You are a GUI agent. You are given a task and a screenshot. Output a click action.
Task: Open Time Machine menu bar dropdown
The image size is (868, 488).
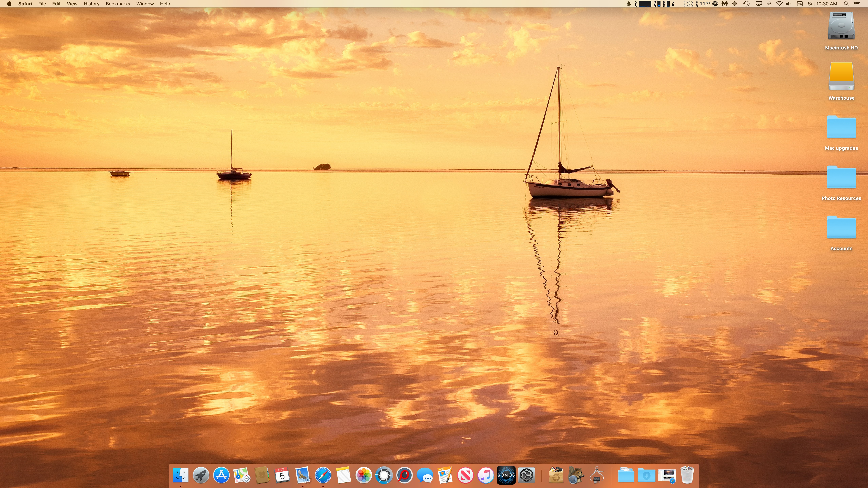pyautogui.click(x=746, y=4)
